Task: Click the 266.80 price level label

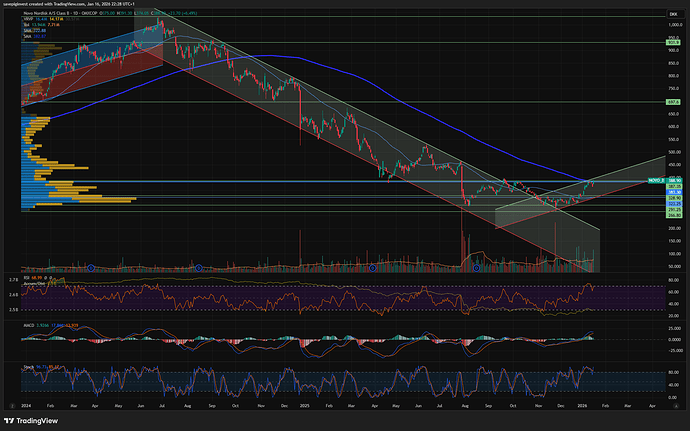Action: pyautogui.click(x=674, y=214)
